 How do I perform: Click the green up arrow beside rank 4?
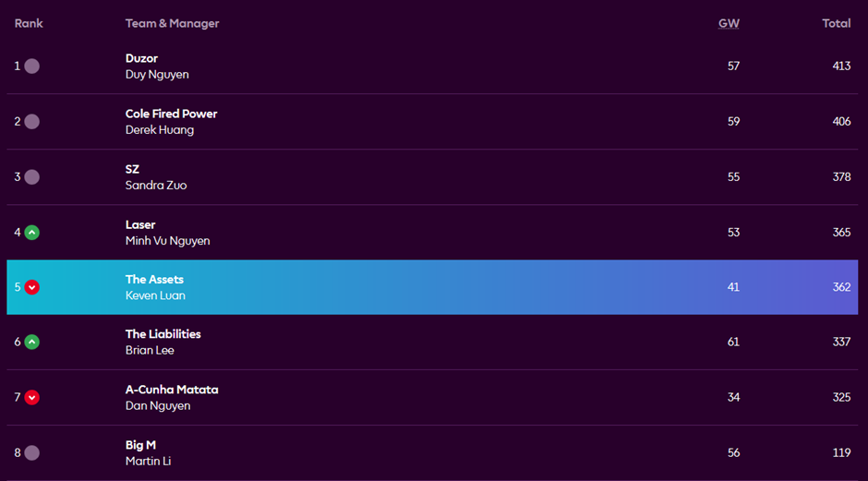pos(32,233)
